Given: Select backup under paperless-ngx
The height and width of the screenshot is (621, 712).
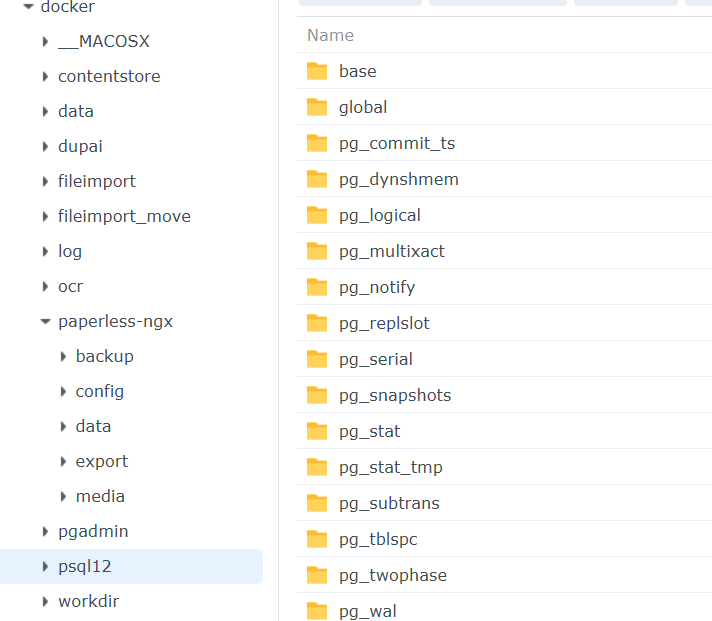Looking at the screenshot, I should (x=105, y=356).
